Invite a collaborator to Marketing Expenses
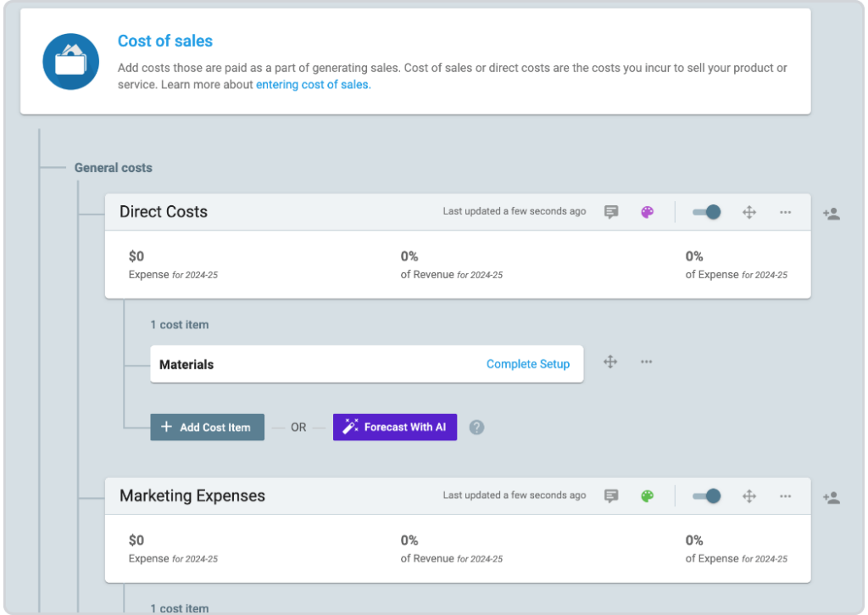Viewport: 868px width, 615px height. point(832,499)
